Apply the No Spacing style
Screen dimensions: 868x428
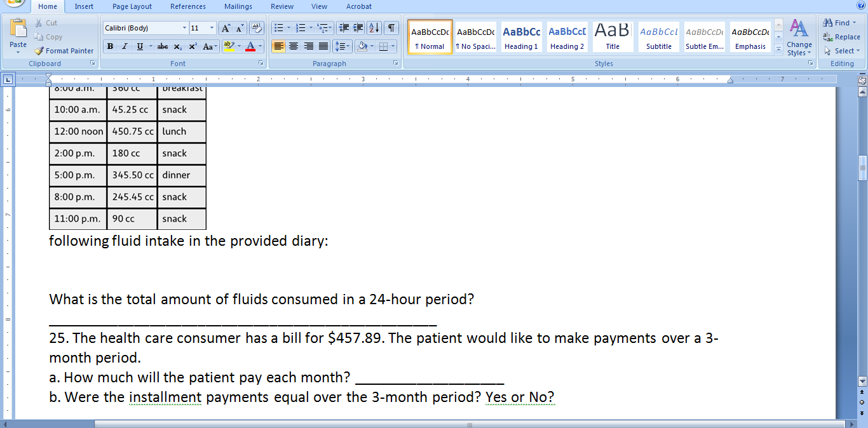475,37
